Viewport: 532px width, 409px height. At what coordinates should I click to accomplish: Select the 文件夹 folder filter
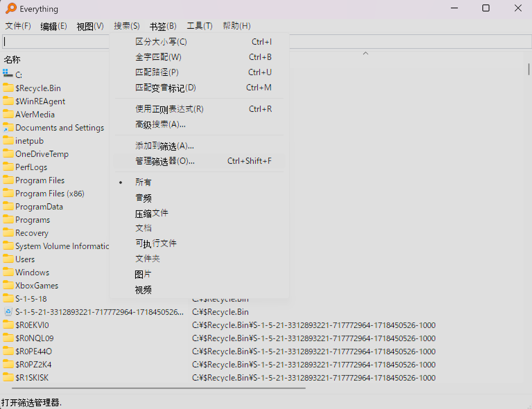click(x=199, y=259)
